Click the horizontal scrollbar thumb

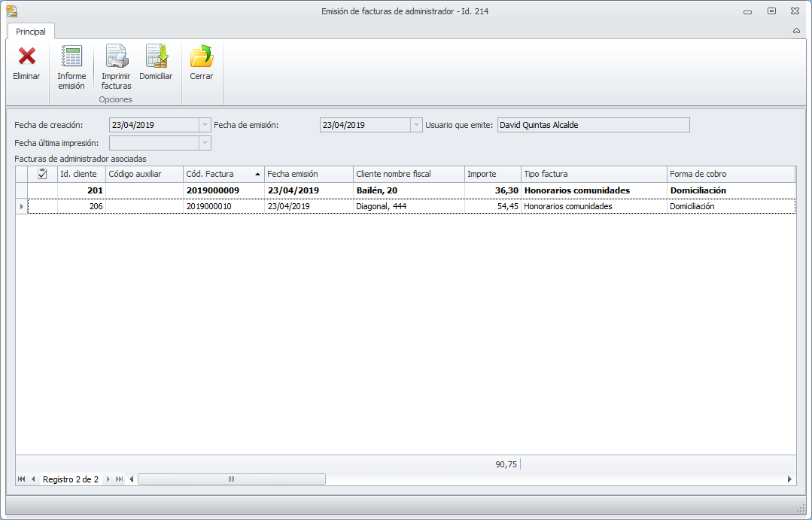pyautogui.click(x=232, y=479)
